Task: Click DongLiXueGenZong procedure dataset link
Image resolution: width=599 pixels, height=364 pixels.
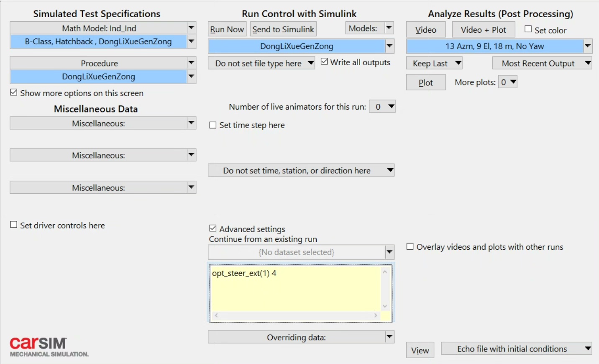Action: 98,77
